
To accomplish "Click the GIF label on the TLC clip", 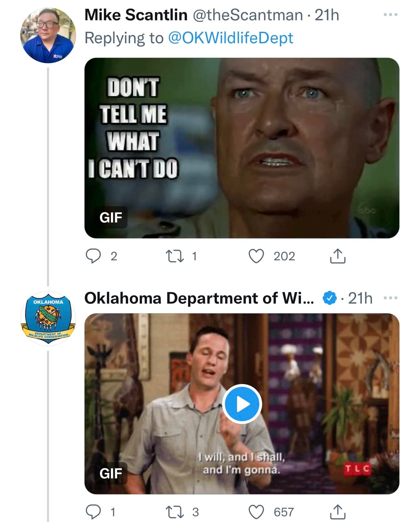I will 111,473.
